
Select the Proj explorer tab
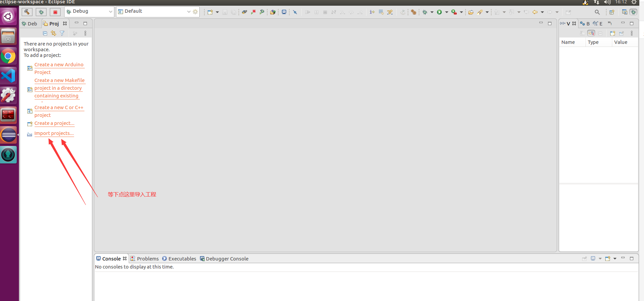(x=55, y=23)
